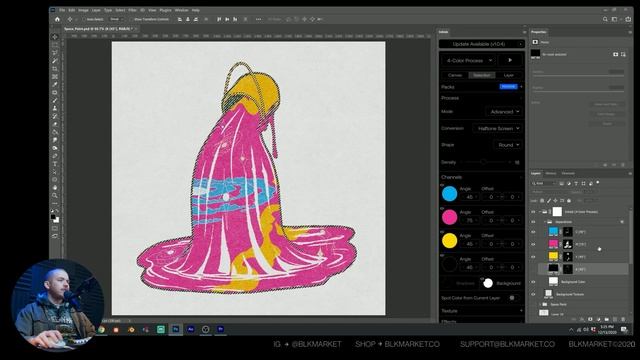Viewport: 640px width, 360px height.
Task: Click the Update Available button
Action: 482,44
